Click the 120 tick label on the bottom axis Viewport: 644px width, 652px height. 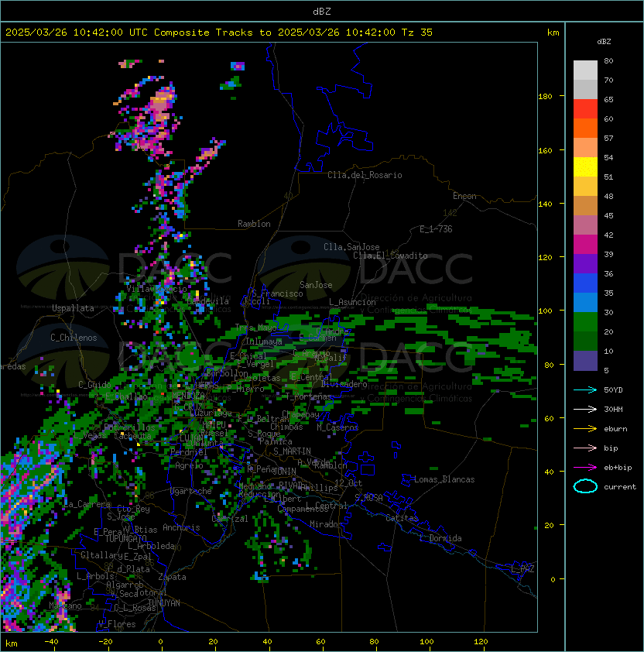(481, 642)
